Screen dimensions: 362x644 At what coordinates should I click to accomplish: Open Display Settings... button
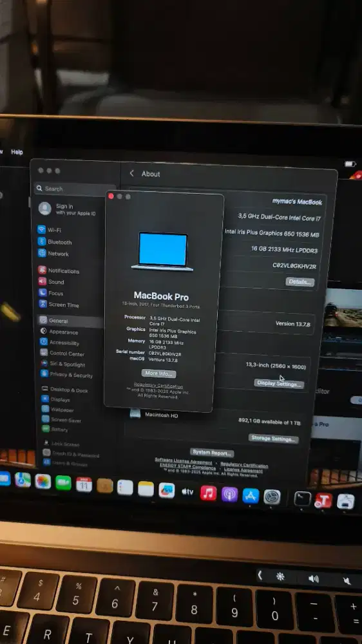pyautogui.click(x=279, y=384)
